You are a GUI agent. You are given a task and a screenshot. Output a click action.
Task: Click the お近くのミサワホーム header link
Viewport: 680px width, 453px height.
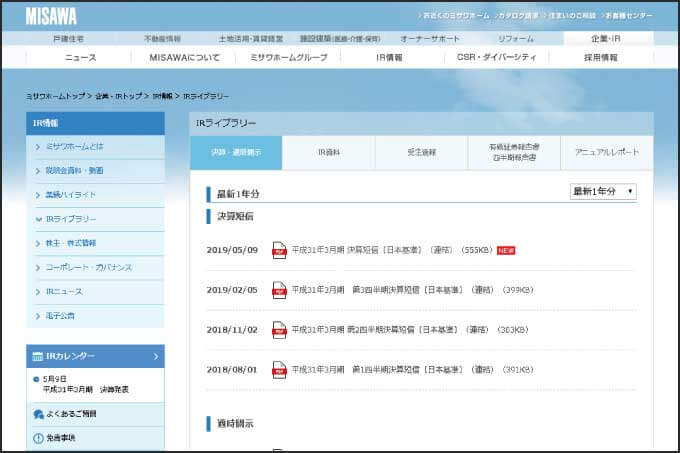(455, 16)
